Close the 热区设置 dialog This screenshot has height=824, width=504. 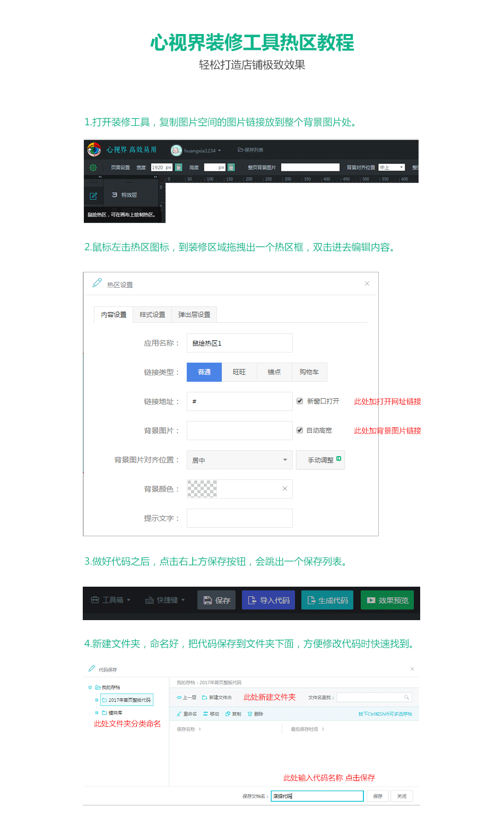point(367,284)
